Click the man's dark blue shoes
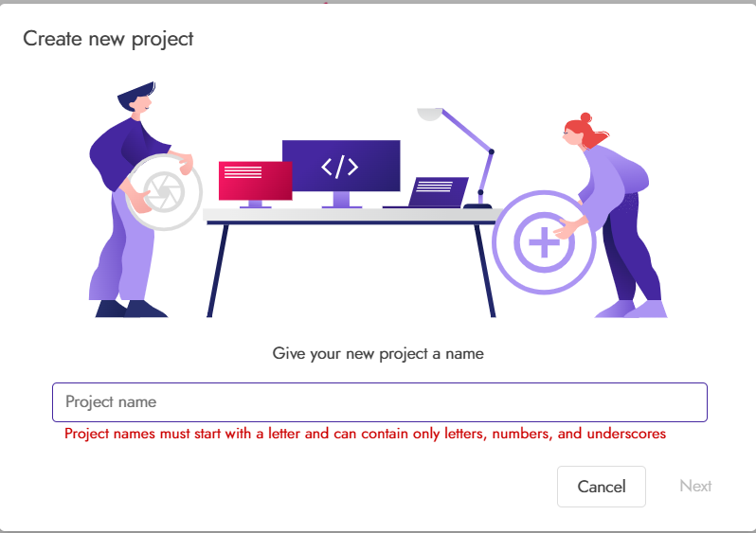The height and width of the screenshot is (533, 756). pos(131,309)
